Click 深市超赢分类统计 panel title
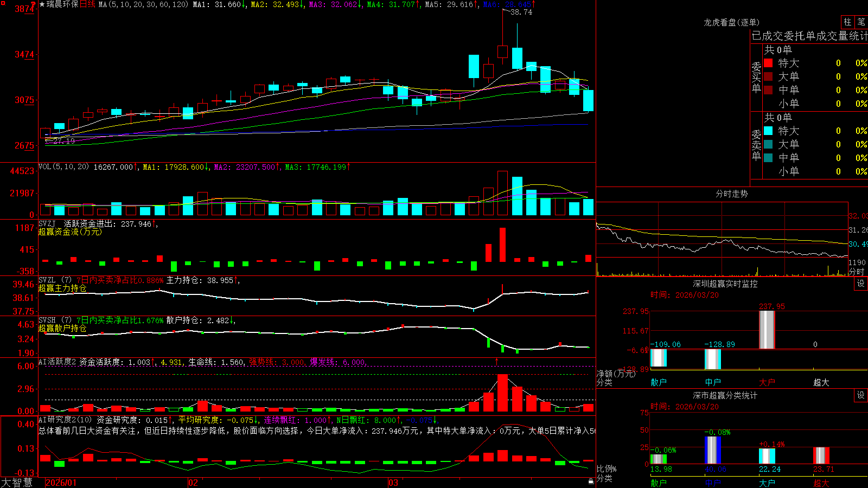Viewport: 868px width, 488px height. (x=725, y=395)
